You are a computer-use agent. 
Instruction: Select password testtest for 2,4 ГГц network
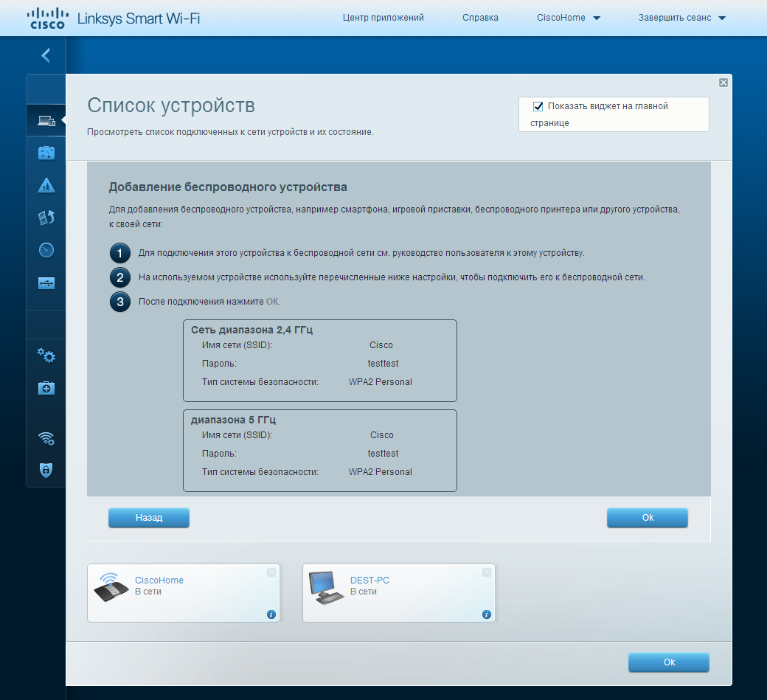[x=383, y=364]
